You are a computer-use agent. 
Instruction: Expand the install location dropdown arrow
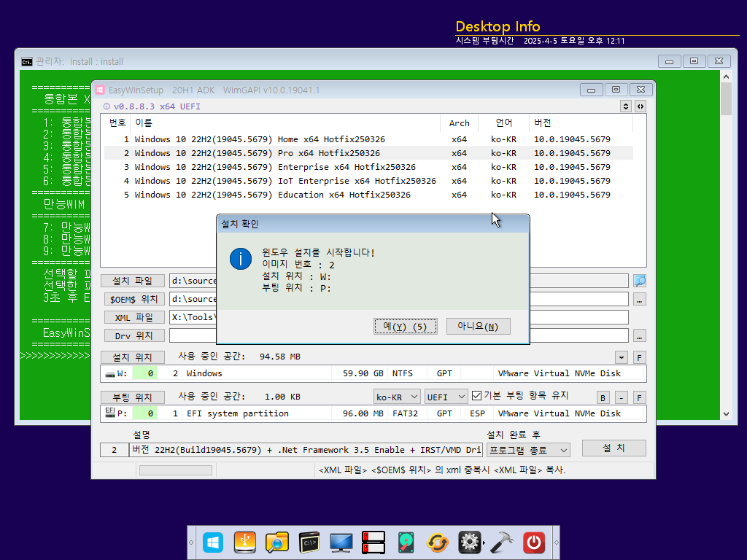point(622,357)
